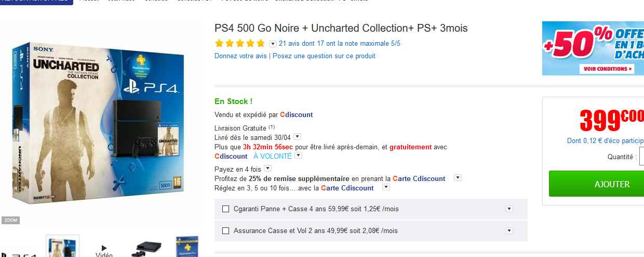Expand the rating details arrow beside stars
This screenshot has height=257, width=644.
click(273, 43)
